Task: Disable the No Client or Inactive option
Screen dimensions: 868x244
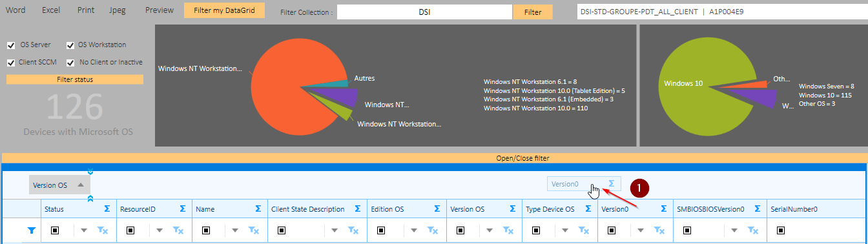Action: (70, 63)
